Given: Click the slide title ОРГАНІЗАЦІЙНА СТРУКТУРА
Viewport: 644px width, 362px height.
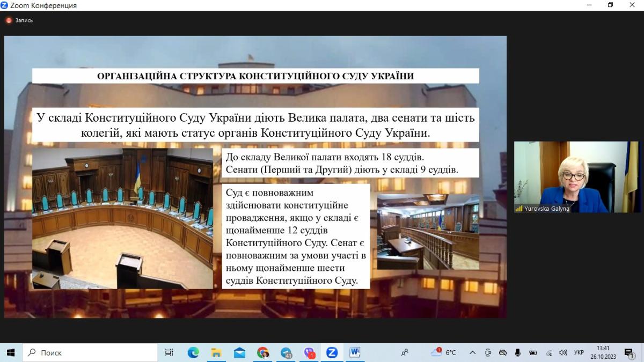Looking at the screenshot, I should (255, 76).
